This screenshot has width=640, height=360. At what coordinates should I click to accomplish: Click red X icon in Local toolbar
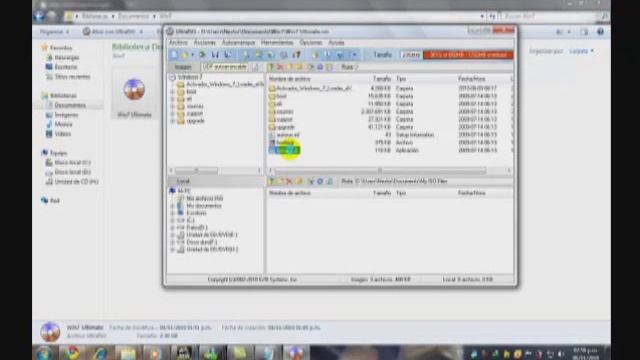(x=289, y=181)
